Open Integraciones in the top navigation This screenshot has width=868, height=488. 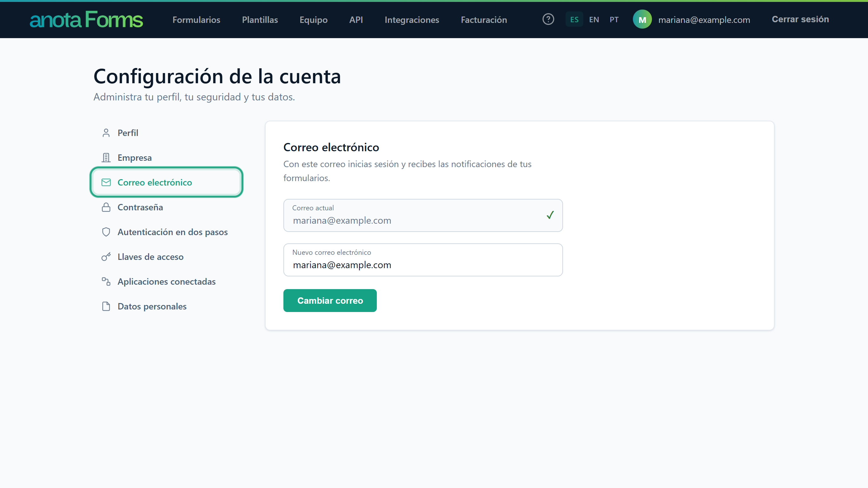click(412, 20)
